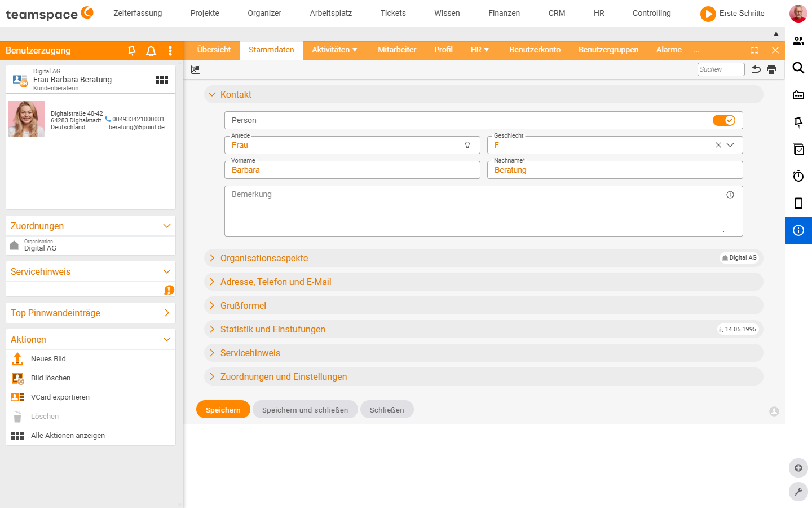The height and width of the screenshot is (508, 812).
Task: Switch to the Übersicht tab
Action: click(214, 50)
